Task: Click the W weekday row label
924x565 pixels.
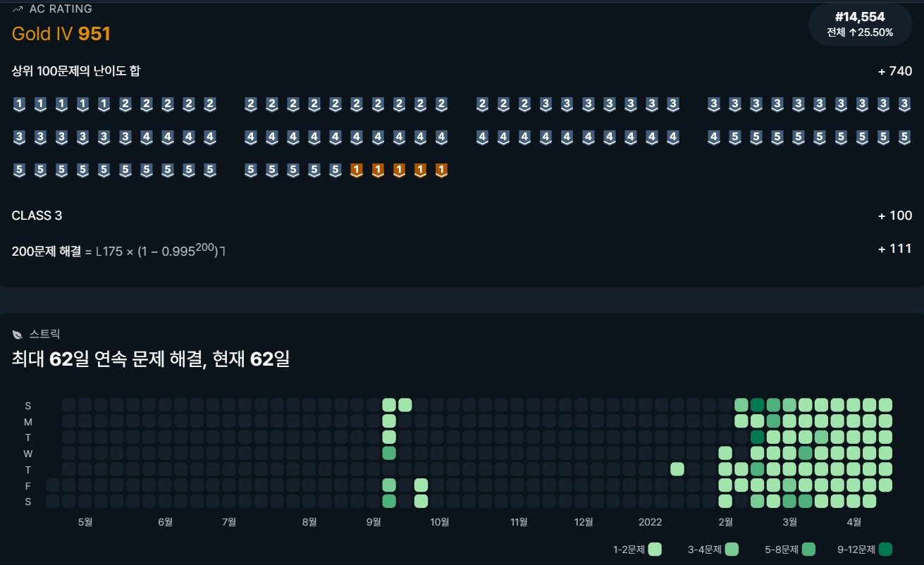Action: click(x=28, y=453)
